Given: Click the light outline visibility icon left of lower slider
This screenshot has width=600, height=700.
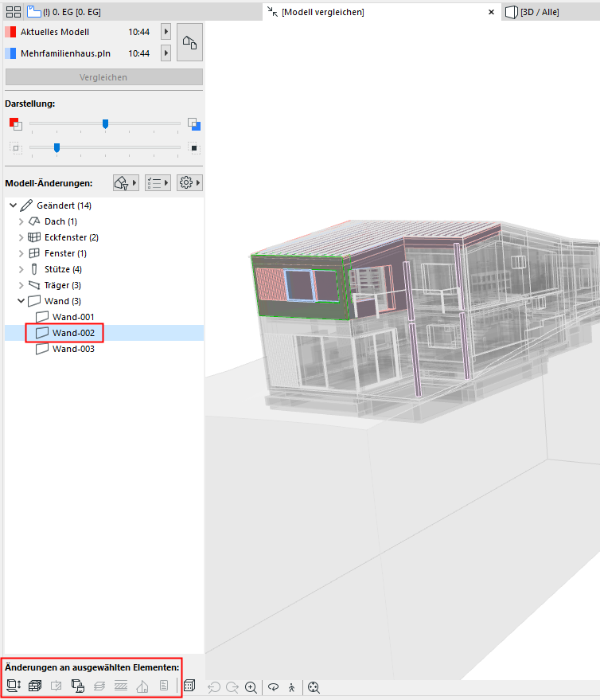Looking at the screenshot, I should coord(16,148).
